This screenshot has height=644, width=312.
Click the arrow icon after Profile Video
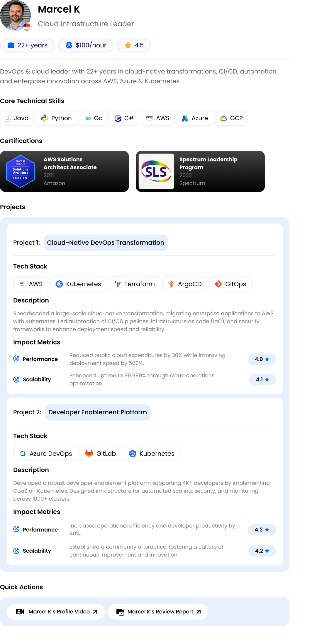click(x=95, y=612)
